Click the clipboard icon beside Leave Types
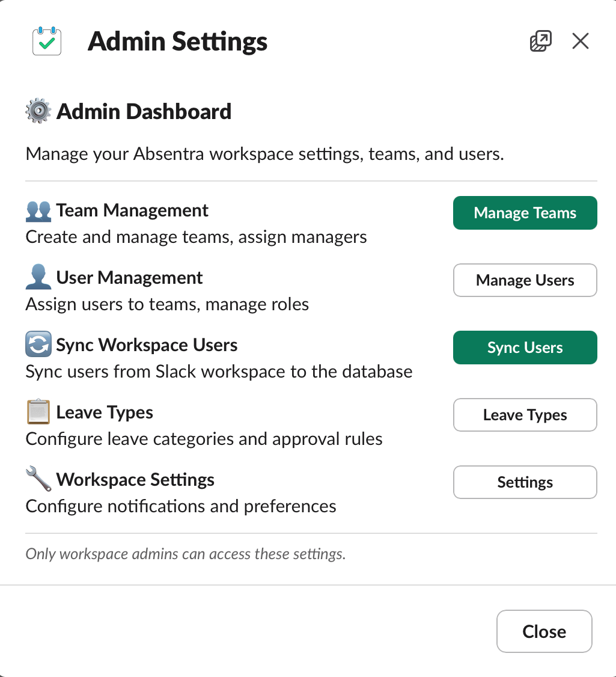 pyautogui.click(x=38, y=412)
